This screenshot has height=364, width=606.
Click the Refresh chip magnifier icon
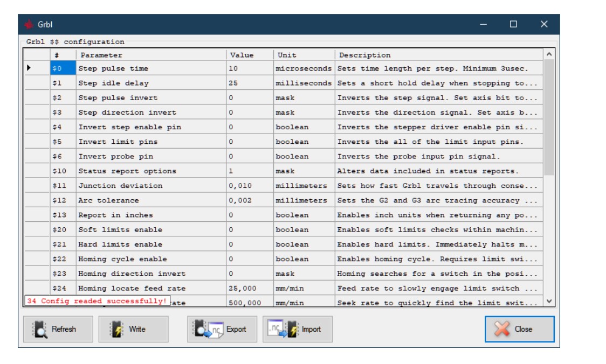40,329
